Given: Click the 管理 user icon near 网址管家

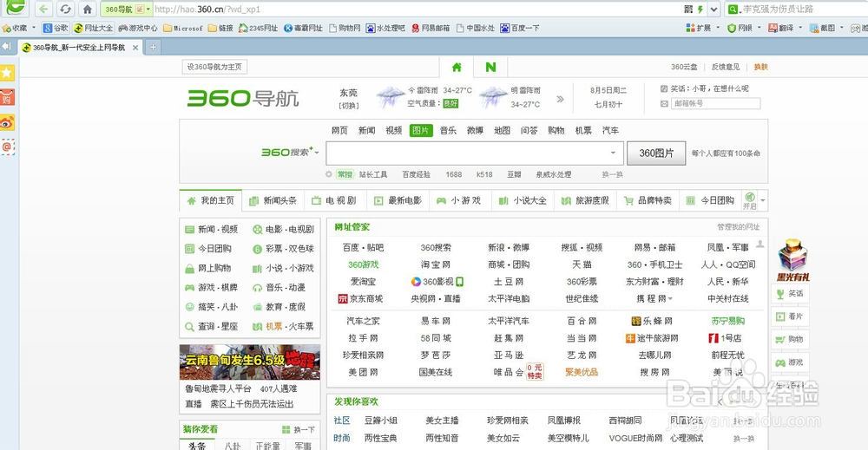Looking at the screenshot, I should point(760,244).
